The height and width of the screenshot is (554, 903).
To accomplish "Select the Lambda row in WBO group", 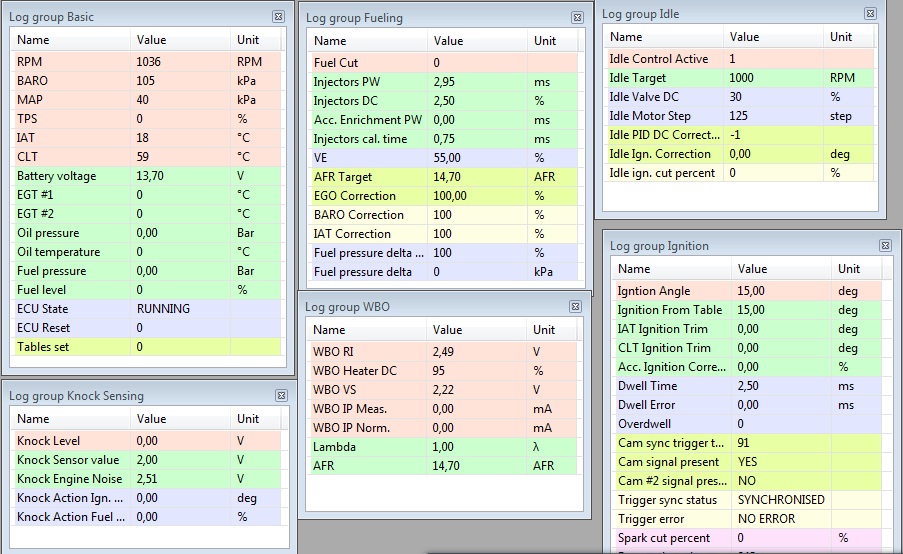I will 444,447.
